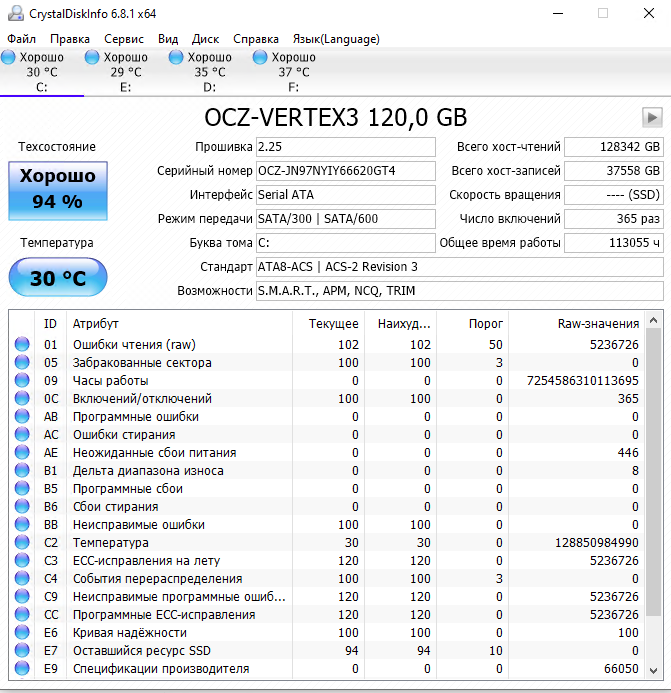Click total host writes value 37558 GB
Image resolution: width=671 pixels, height=693 pixels.
[614, 171]
